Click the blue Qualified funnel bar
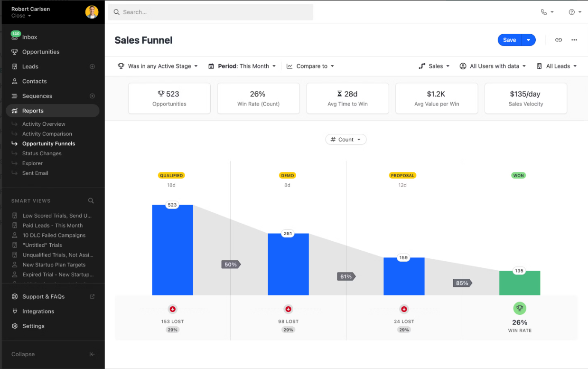588x369 pixels. (172, 252)
